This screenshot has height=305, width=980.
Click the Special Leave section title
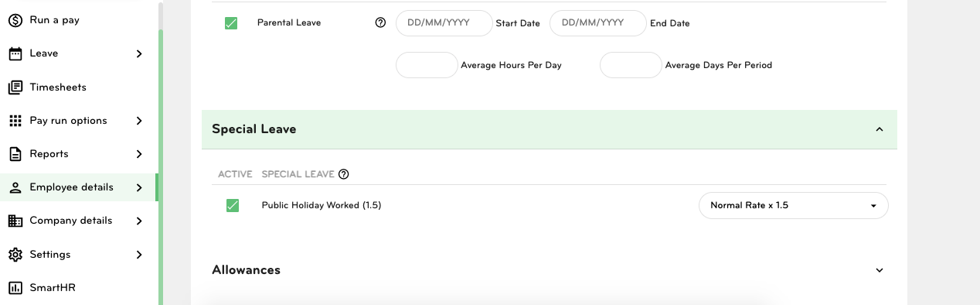[x=254, y=129]
